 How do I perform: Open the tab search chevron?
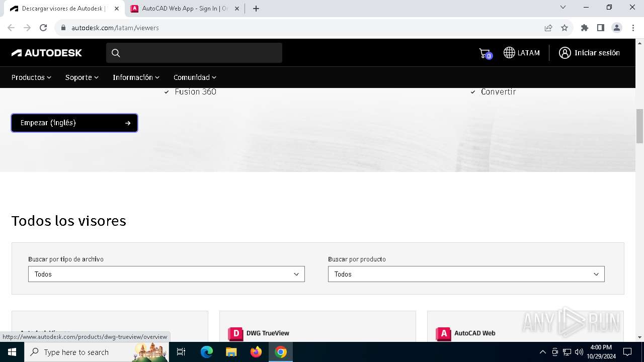click(x=563, y=8)
